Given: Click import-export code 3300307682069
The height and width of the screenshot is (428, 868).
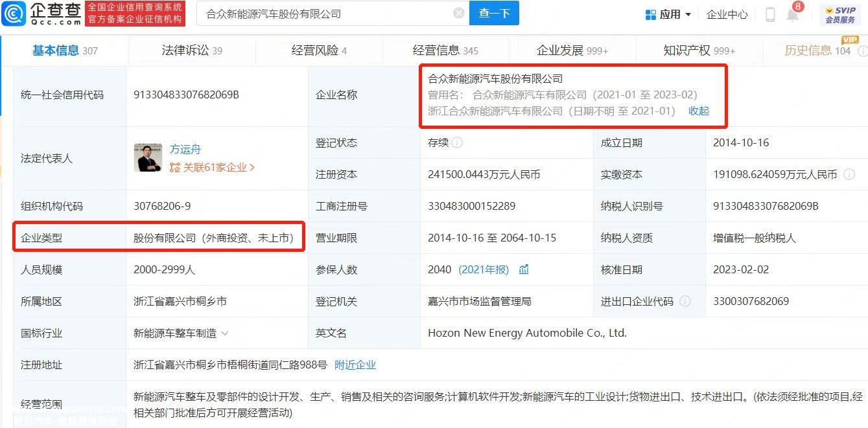Looking at the screenshot, I should click(x=751, y=301).
